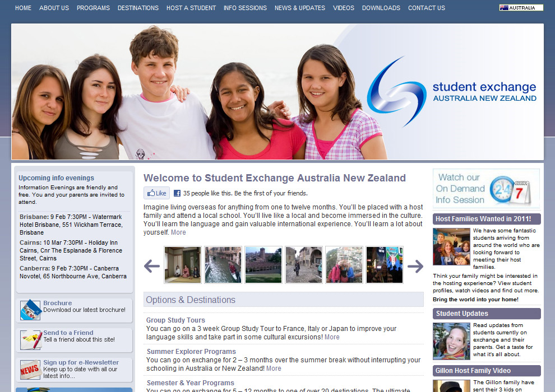Open the night city lights thumbnail

[385, 265]
